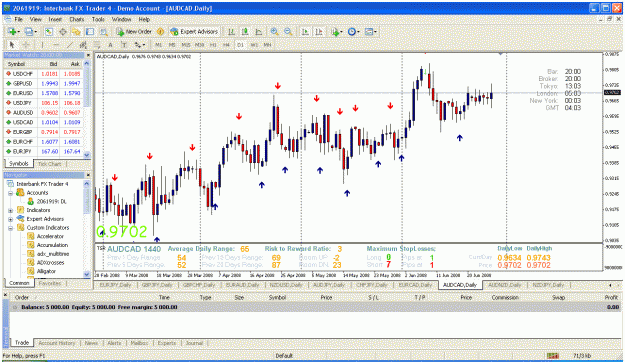Open the Strategy Tester magnifier icon
Image resolution: width=625 pixels, height=362 pixels.
103,31
